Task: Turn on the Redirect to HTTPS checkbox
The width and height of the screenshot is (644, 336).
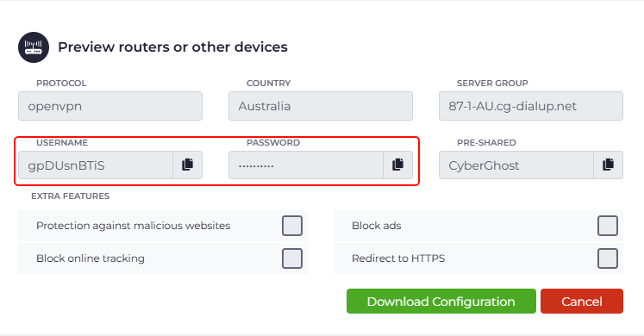Action: coord(608,258)
